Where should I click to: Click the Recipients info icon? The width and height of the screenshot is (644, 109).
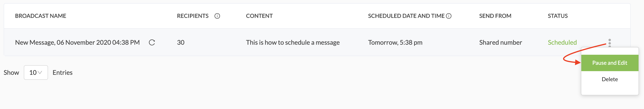point(217,16)
